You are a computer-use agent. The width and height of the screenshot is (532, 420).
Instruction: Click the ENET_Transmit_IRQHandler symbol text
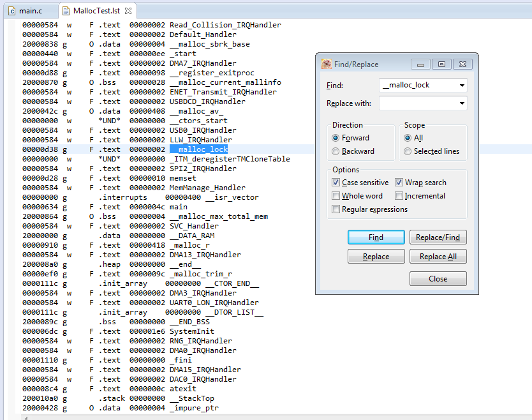(x=223, y=92)
